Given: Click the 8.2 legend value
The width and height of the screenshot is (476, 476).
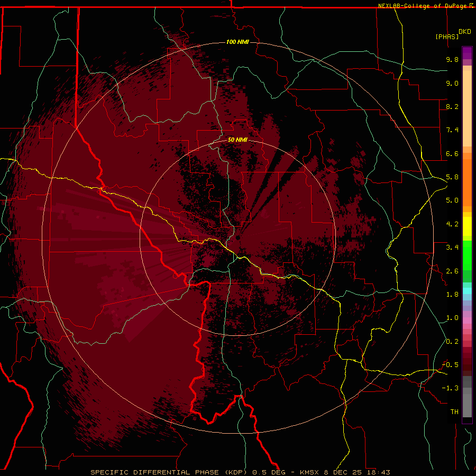Looking at the screenshot, I should (452, 106).
